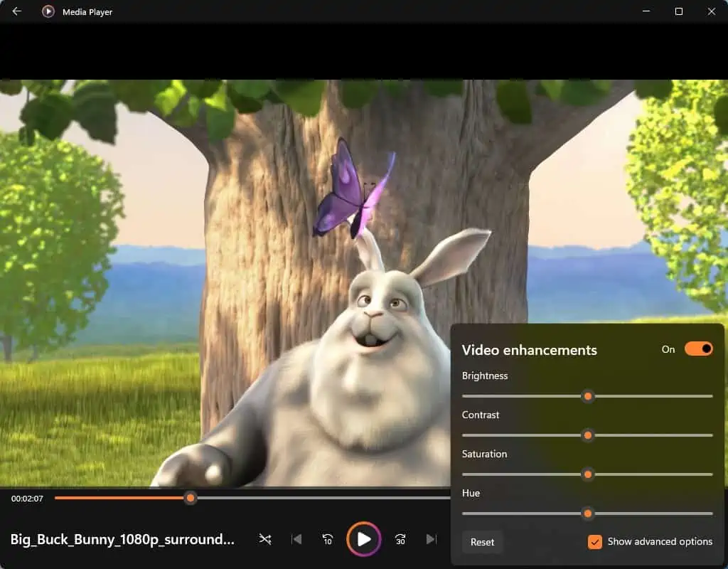Click the Brightness slider handle

pyautogui.click(x=587, y=396)
